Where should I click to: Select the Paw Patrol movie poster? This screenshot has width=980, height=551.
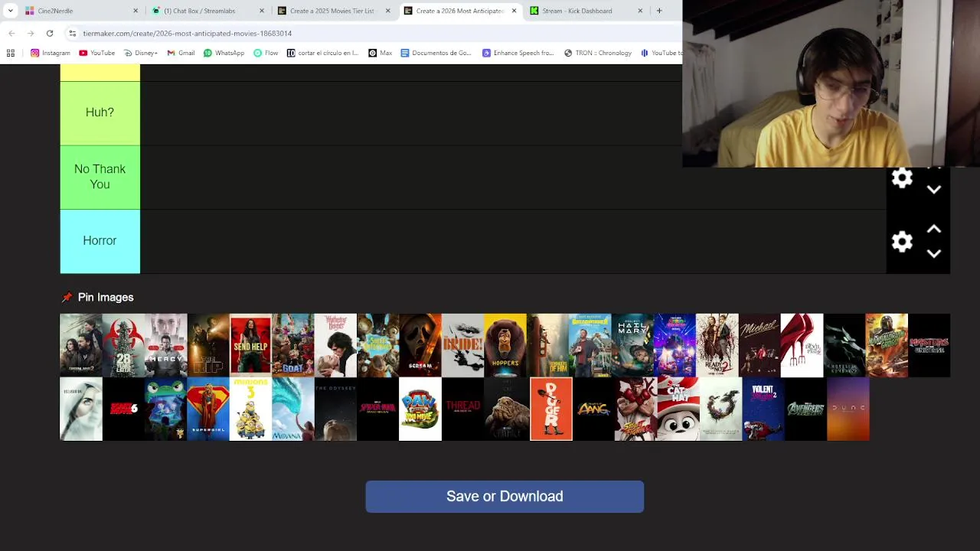click(x=420, y=409)
